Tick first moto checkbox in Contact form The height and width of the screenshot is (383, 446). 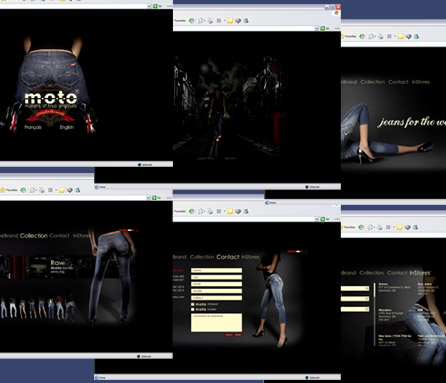click(193, 304)
